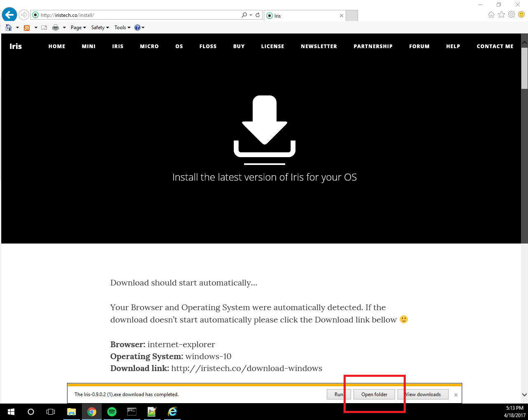Open the Windows Start menu

tap(11, 412)
